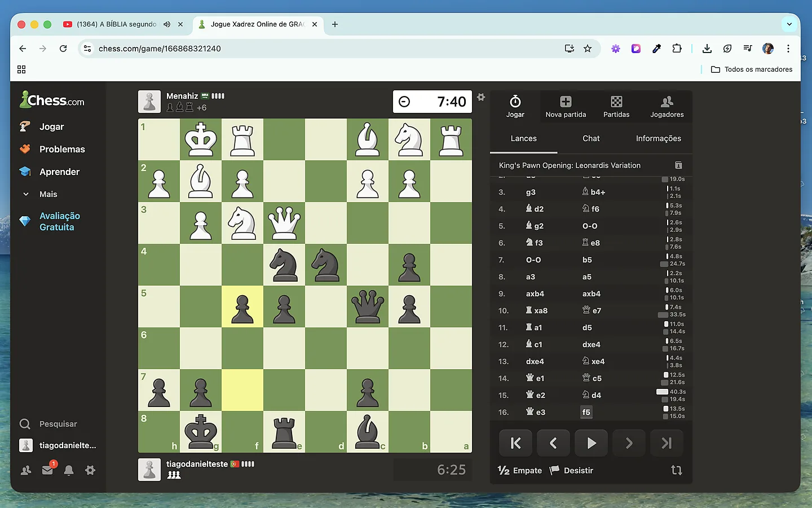Select move 7 O-O by white

pyautogui.click(x=533, y=260)
